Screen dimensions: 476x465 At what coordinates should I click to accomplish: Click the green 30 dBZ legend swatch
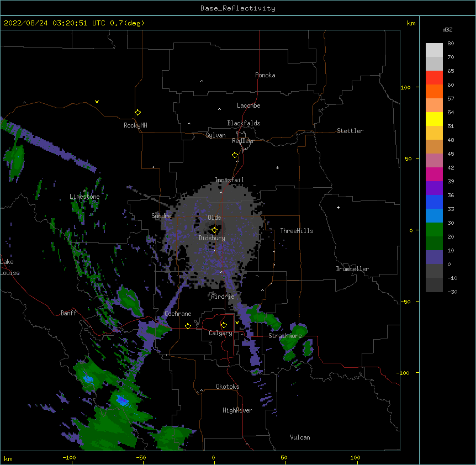pyautogui.click(x=434, y=230)
